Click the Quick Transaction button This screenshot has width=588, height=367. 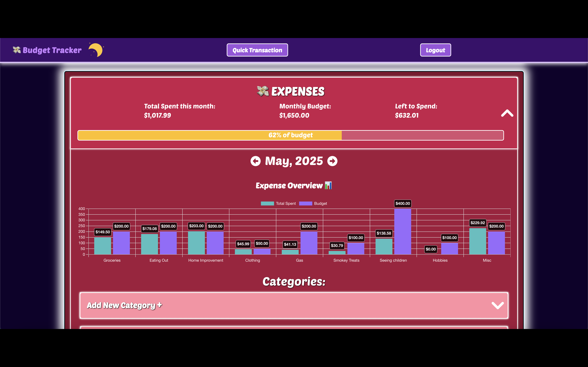pos(257,50)
